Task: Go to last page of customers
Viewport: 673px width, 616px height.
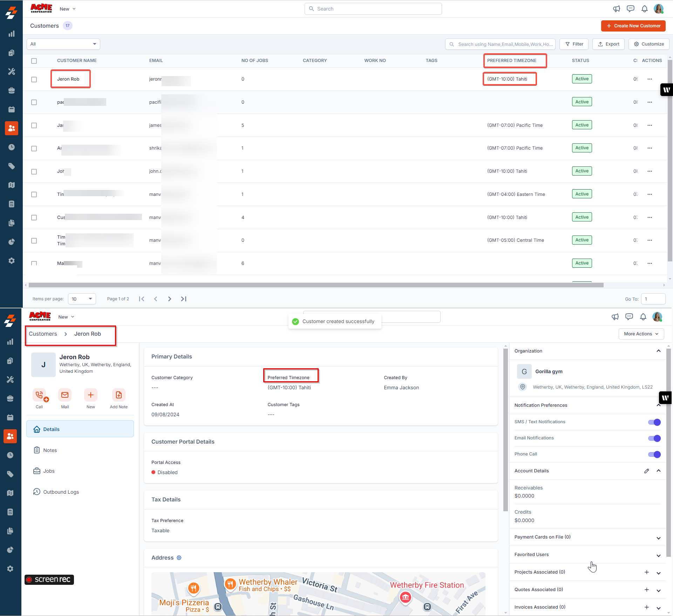Action: point(184,299)
